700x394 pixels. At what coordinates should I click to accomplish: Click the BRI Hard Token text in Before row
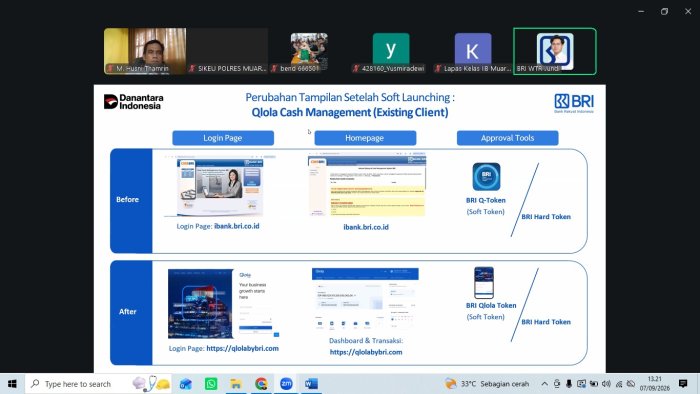coord(546,216)
